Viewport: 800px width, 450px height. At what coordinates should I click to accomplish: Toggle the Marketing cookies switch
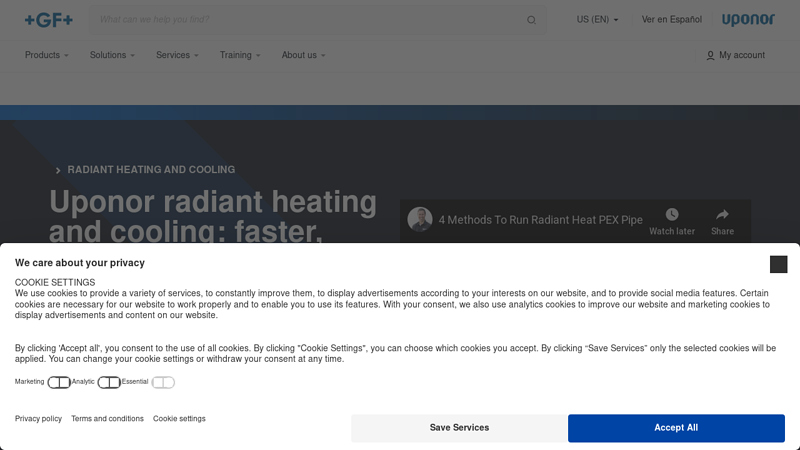coord(59,382)
